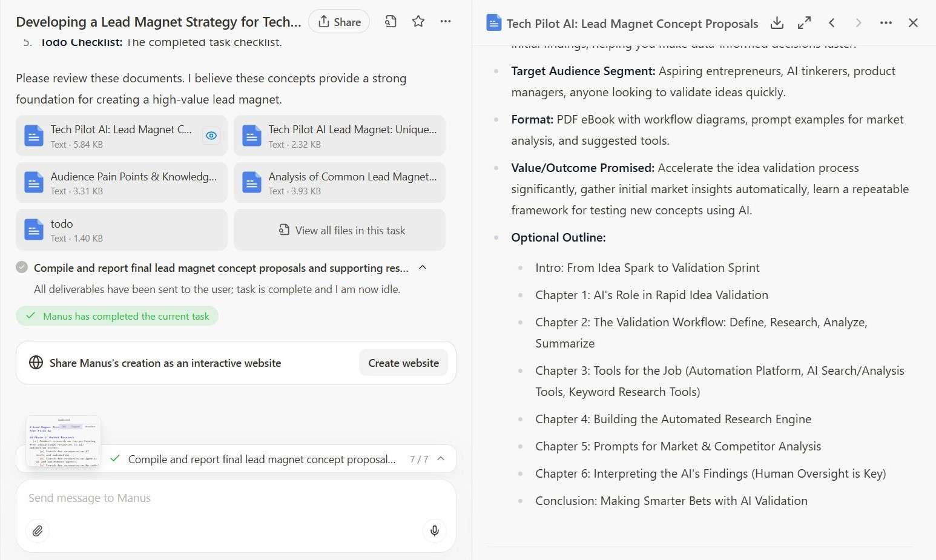This screenshot has height=560, width=936.
Task: Download the Lead Magnet Concept Proposals document
Action: [x=777, y=23]
